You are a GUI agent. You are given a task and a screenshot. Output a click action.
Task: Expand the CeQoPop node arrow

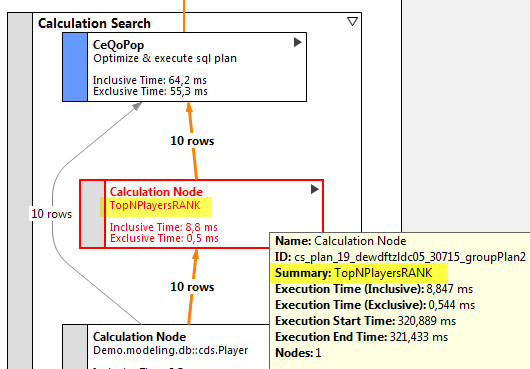click(297, 42)
